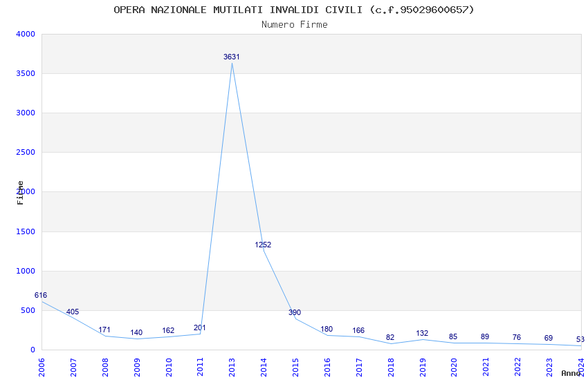
Task: Click the x-axis year 2009
Action: click(x=137, y=368)
